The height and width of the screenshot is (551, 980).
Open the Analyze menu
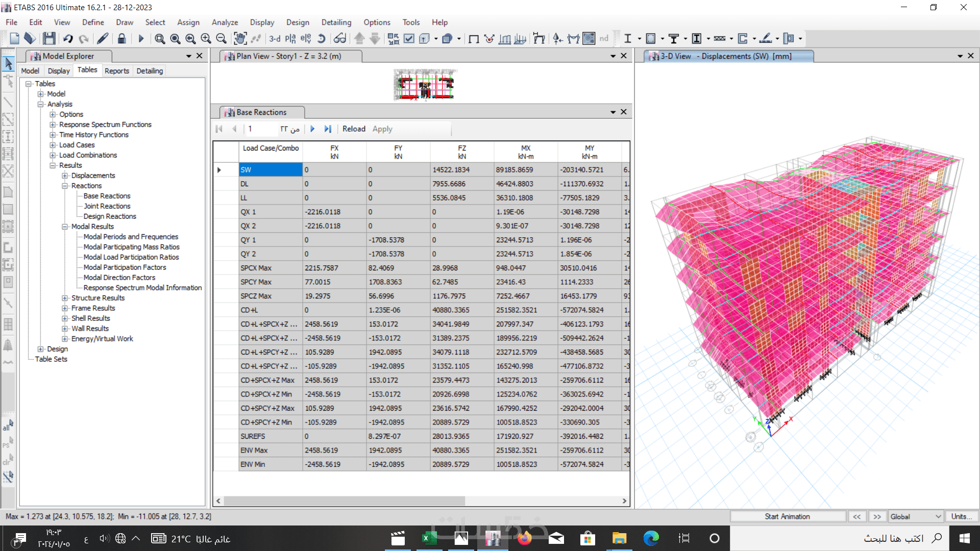pyautogui.click(x=225, y=22)
